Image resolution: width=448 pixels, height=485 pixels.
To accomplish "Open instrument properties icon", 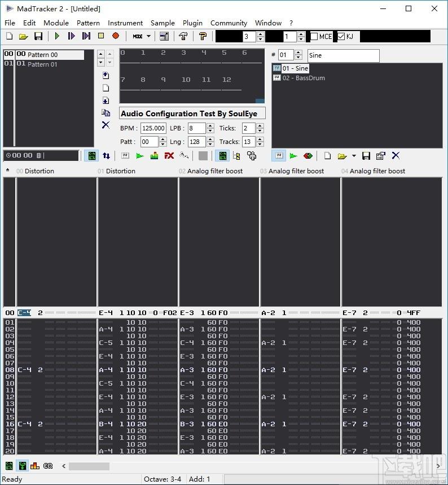I will pyautogui.click(x=381, y=156).
